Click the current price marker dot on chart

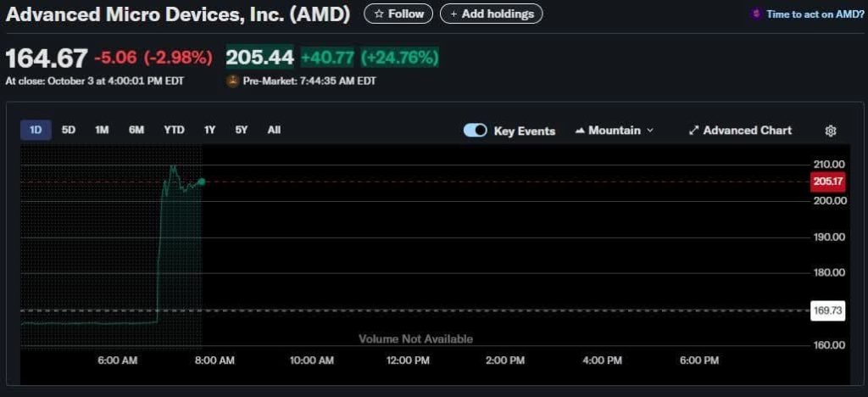pos(202,182)
